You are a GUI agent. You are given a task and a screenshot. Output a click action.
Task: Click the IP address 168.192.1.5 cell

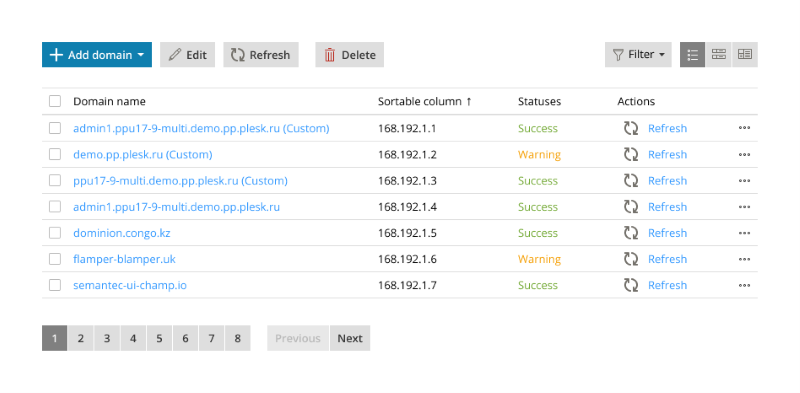coord(407,233)
